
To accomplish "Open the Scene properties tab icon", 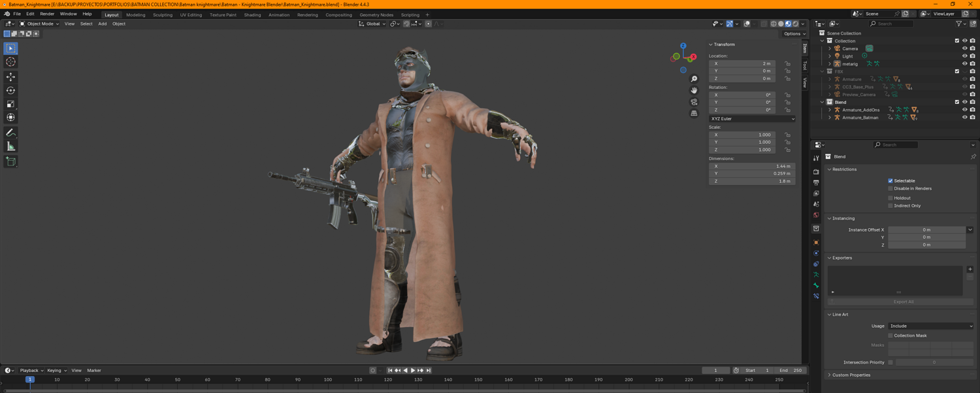I will pyautogui.click(x=816, y=204).
